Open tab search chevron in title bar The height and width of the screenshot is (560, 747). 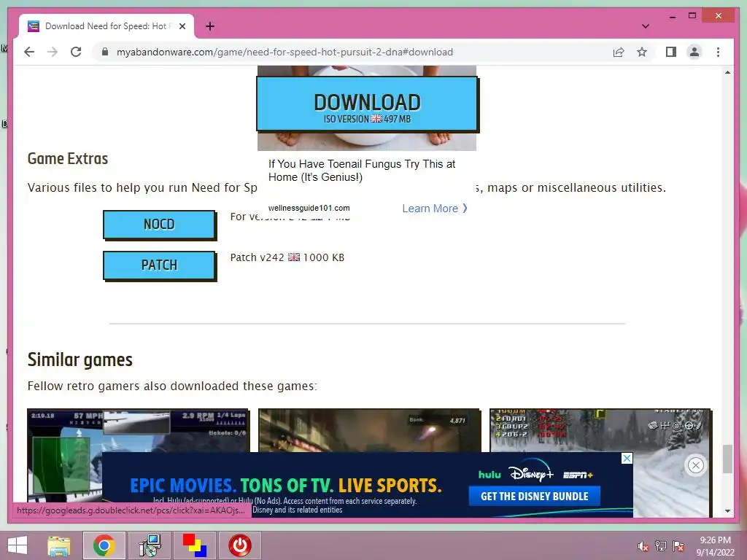[x=645, y=26]
